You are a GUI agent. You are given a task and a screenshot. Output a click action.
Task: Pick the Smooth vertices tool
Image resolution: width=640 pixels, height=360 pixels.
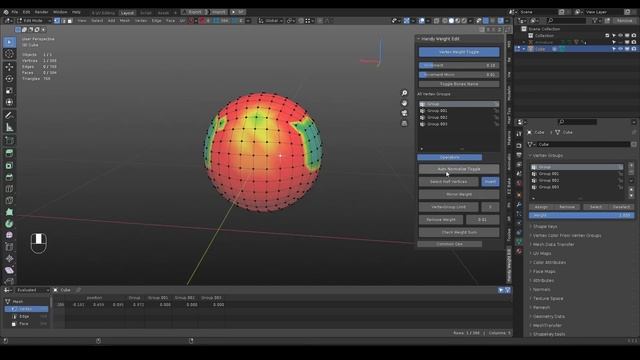[9, 235]
